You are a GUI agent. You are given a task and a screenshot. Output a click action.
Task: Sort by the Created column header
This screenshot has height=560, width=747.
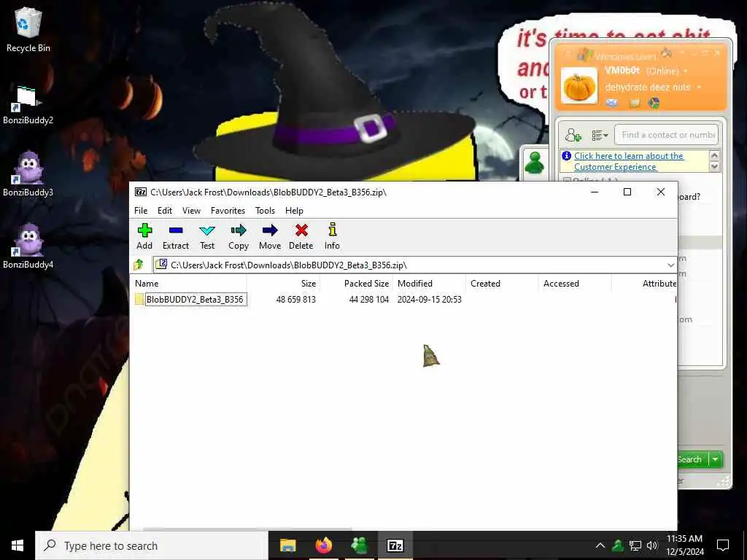(502, 284)
